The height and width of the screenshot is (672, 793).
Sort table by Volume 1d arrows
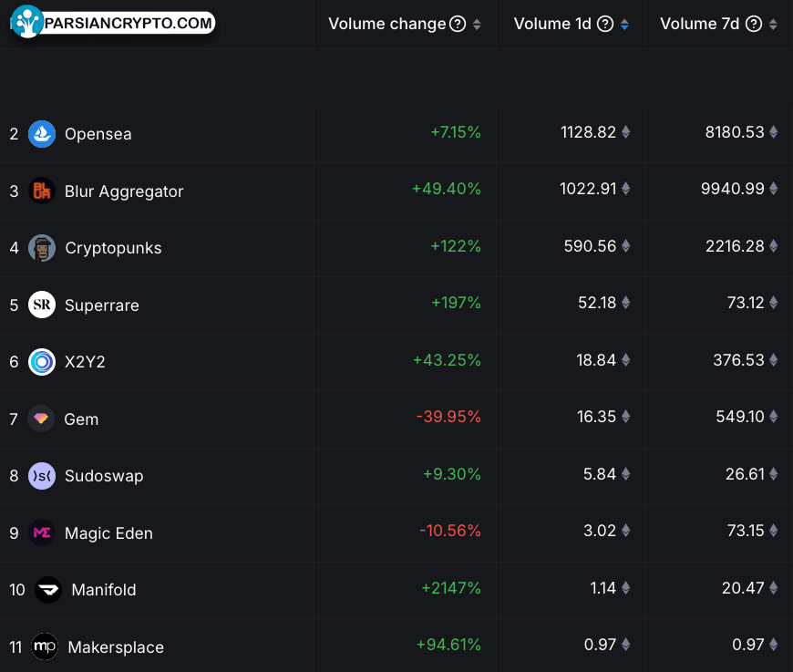tap(624, 25)
